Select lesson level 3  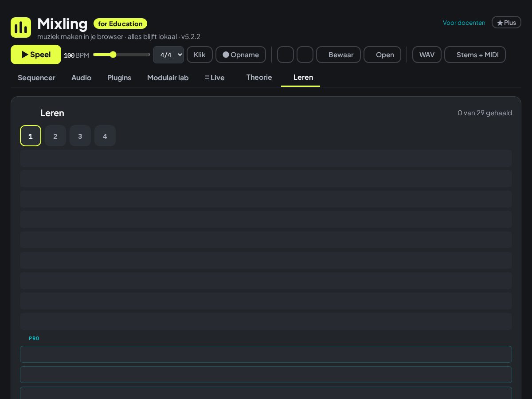click(80, 136)
